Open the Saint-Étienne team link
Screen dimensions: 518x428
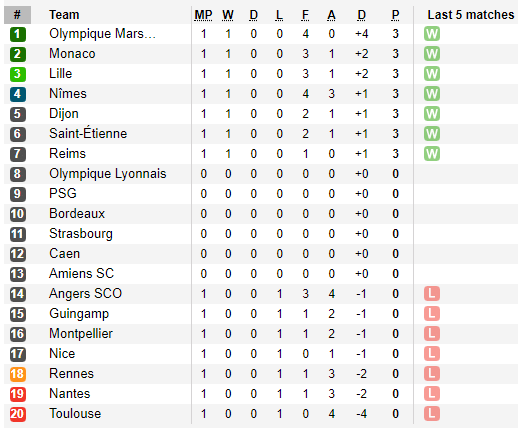(88, 133)
